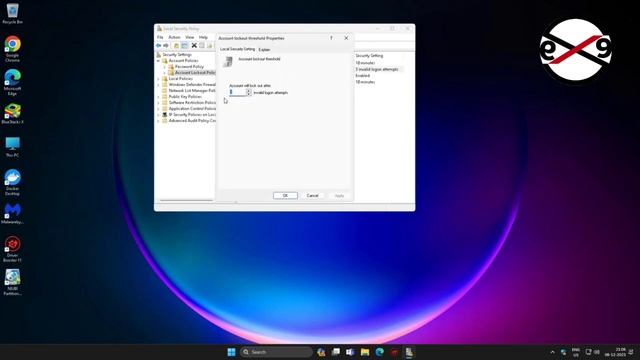Switch to the Explain tab
The image size is (640, 360).
pyautogui.click(x=264, y=49)
